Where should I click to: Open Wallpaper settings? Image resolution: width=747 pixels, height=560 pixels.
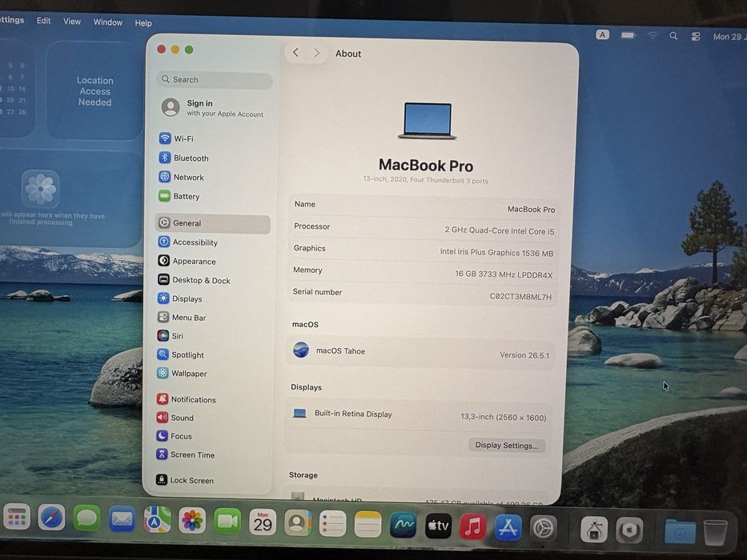(182, 374)
